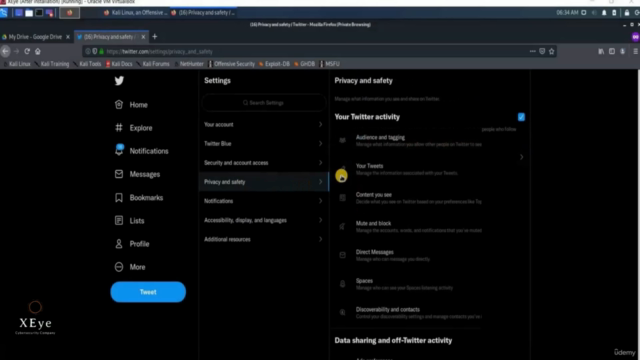Image resolution: width=640 pixels, height=360 pixels.
Task: Toggle Firefox sidebar view icon
Action: [x=612, y=51]
